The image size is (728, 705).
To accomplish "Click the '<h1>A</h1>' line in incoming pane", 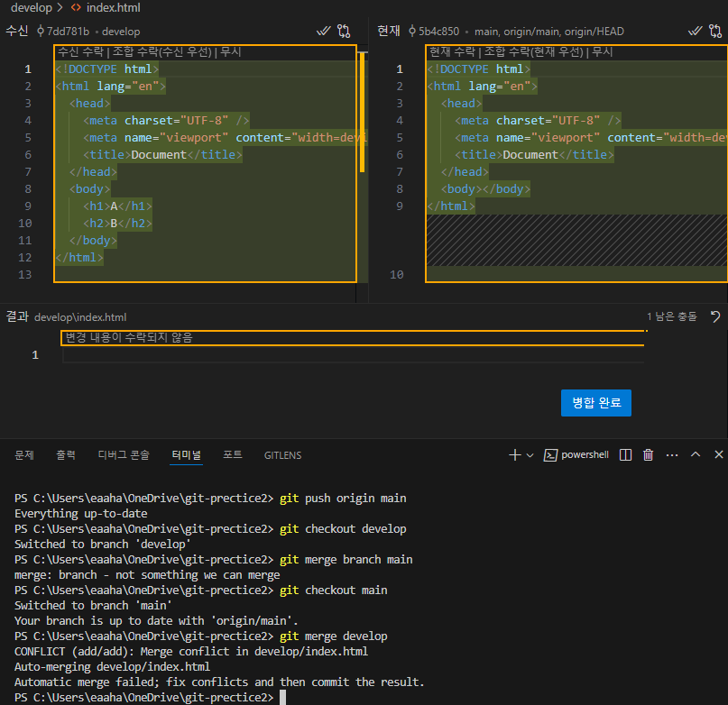I will click(117, 206).
